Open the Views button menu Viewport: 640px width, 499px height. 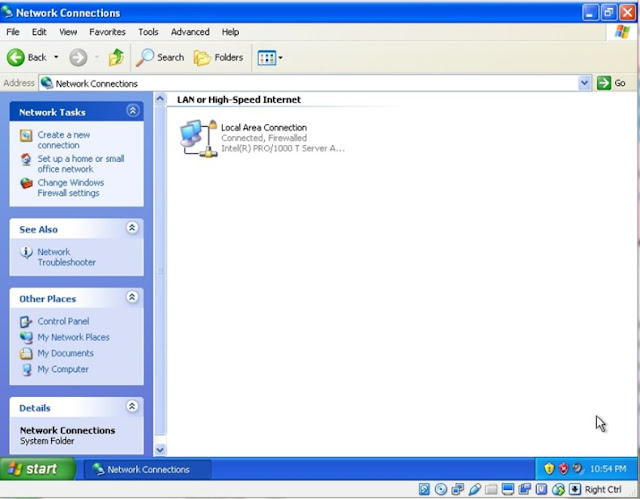(x=270, y=58)
